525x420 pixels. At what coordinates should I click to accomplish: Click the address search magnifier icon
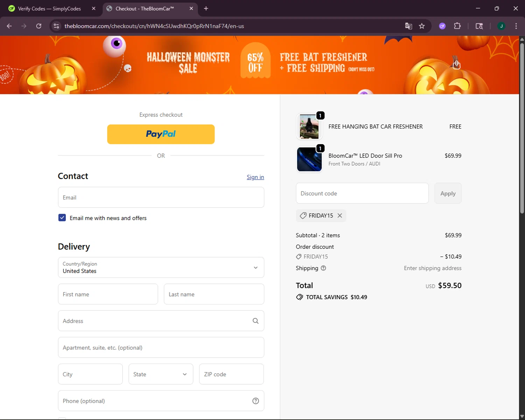[x=255, y=321]
